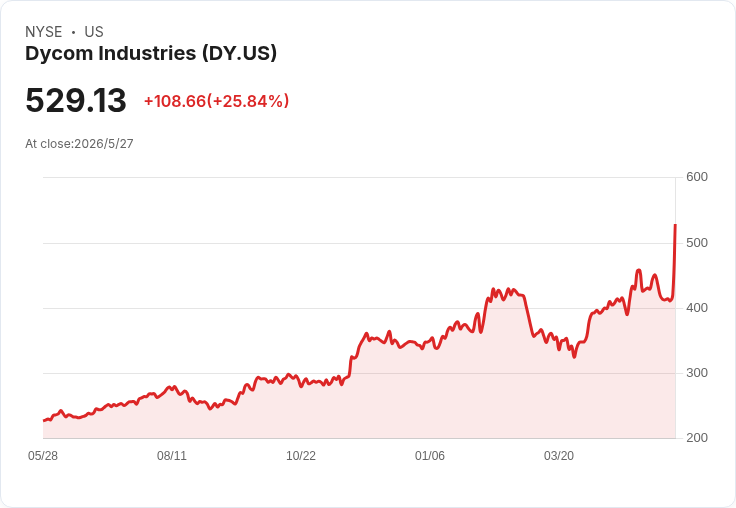Click the chart line starting point at 05/28

[44, 421]
